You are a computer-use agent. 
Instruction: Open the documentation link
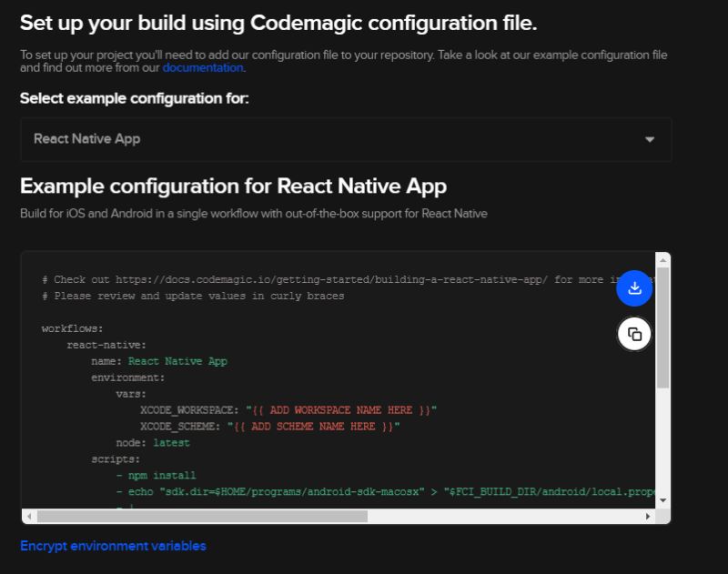pyautogui.click(x=202, y=67)
